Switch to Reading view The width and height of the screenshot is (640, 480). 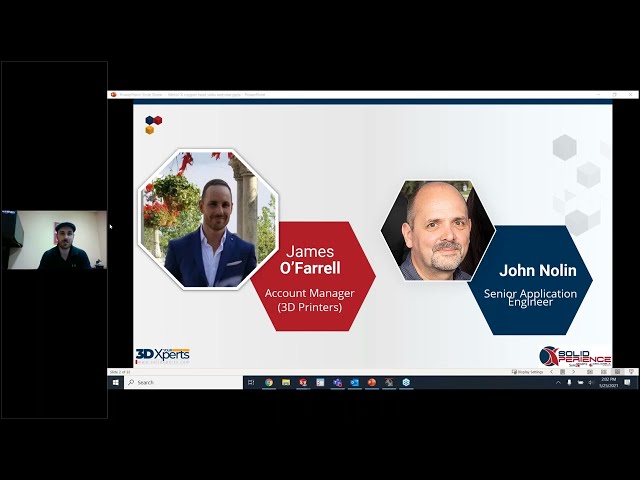tap(617, 372)
